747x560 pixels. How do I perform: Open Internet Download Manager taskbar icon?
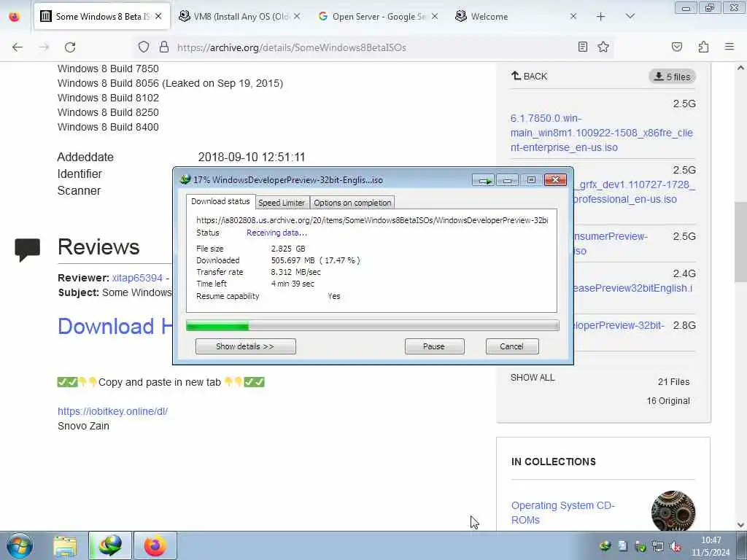(x=110, y=545)
